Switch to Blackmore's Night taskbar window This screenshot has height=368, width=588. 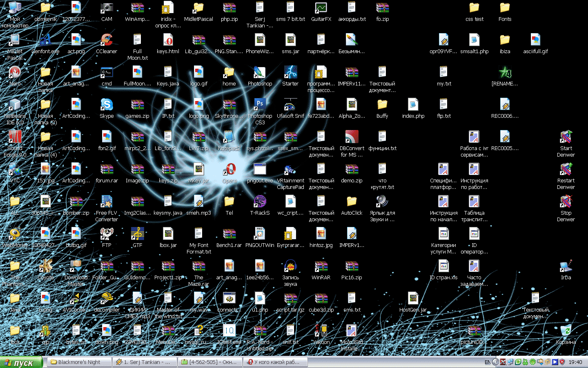[x=79, y=362]
